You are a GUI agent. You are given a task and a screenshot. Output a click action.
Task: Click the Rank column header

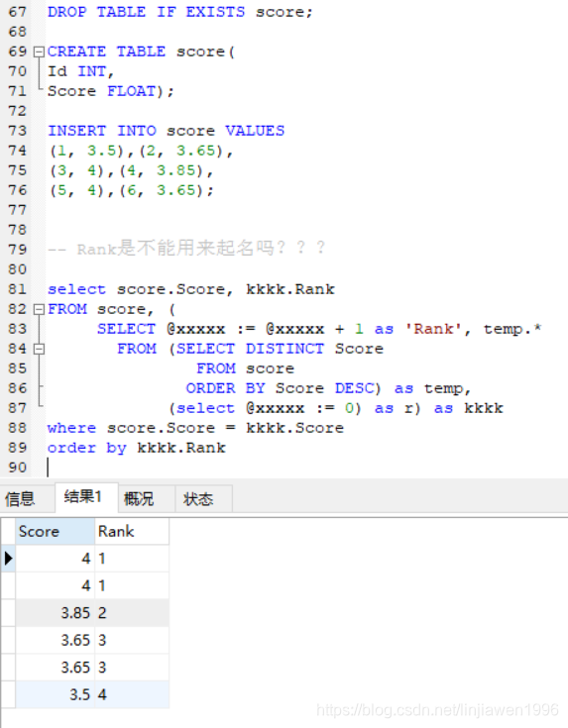[132, 531]
